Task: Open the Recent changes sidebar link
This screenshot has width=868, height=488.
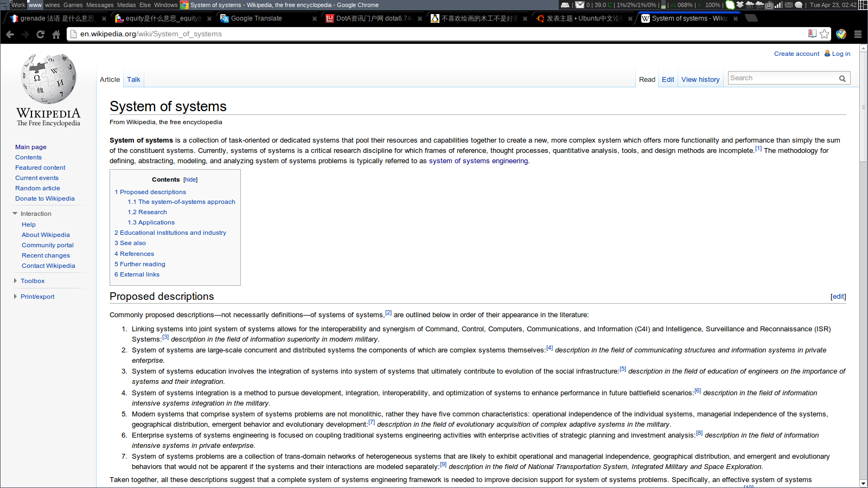Action: coord(46,255)
